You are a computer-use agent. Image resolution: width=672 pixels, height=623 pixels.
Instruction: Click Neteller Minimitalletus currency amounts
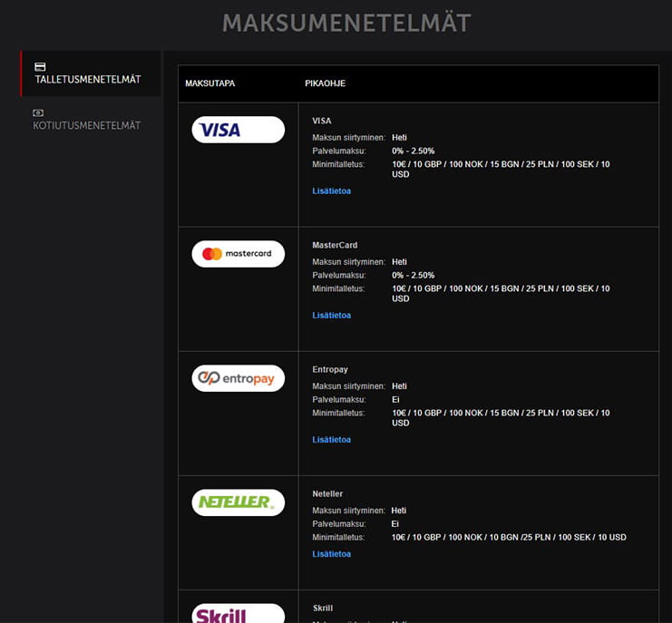pyautogui.click(x=509, y=538)
